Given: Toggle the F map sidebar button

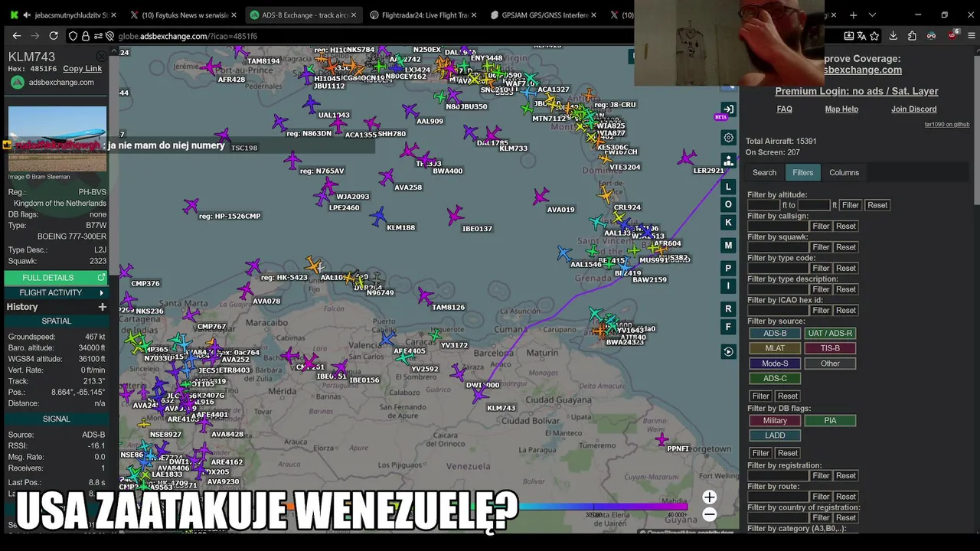Looking at the screenshot, I should click(x=728, y=327).
